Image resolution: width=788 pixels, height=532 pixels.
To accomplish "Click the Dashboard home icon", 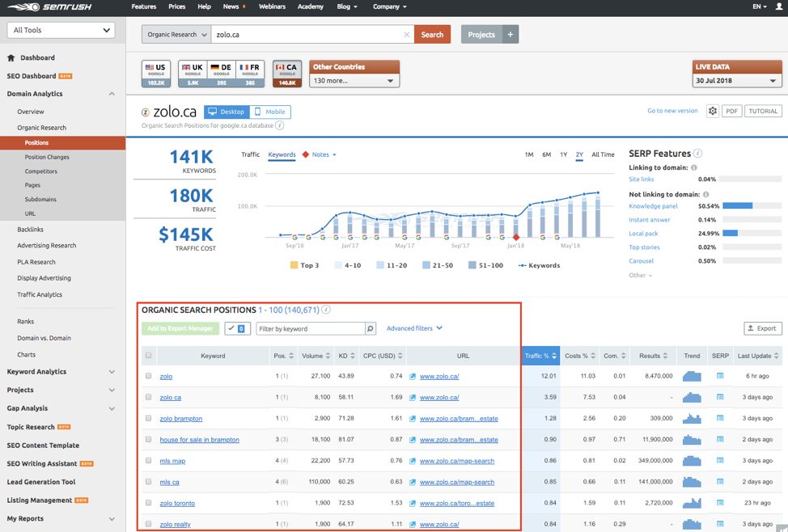I will (x=11, y=57).
